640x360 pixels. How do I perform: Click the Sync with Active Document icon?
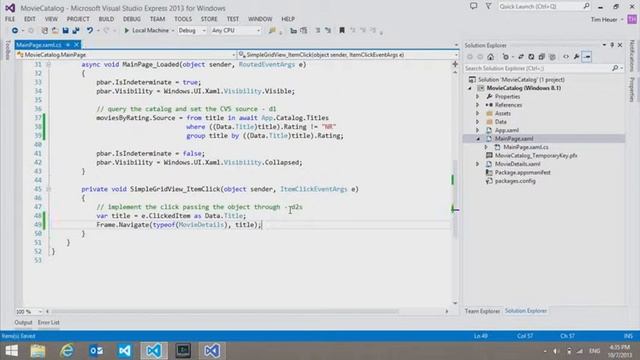coord(521,57)
